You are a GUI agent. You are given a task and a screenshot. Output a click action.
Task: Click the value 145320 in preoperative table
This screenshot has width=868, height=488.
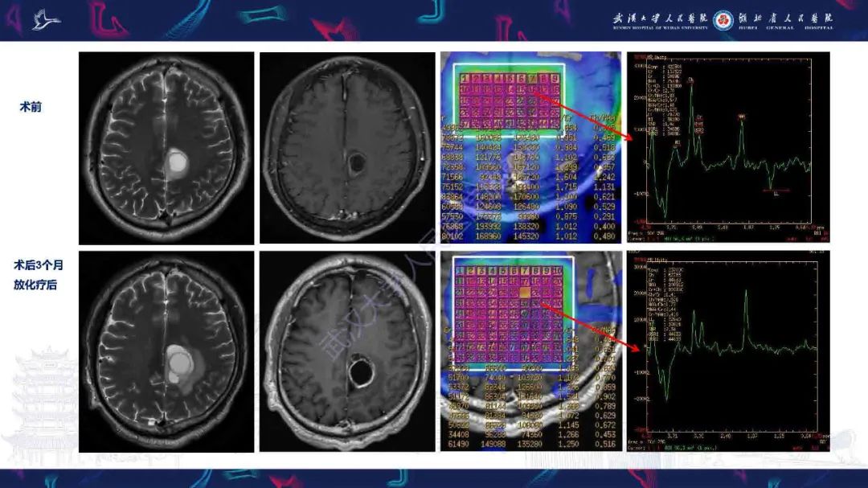click(x=526, y=236)
